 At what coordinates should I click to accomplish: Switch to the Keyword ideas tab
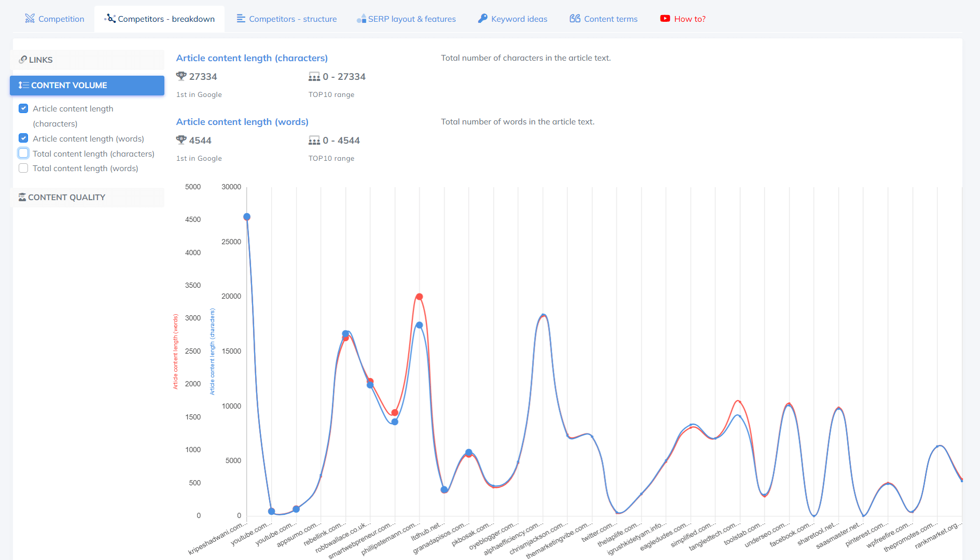519,19
